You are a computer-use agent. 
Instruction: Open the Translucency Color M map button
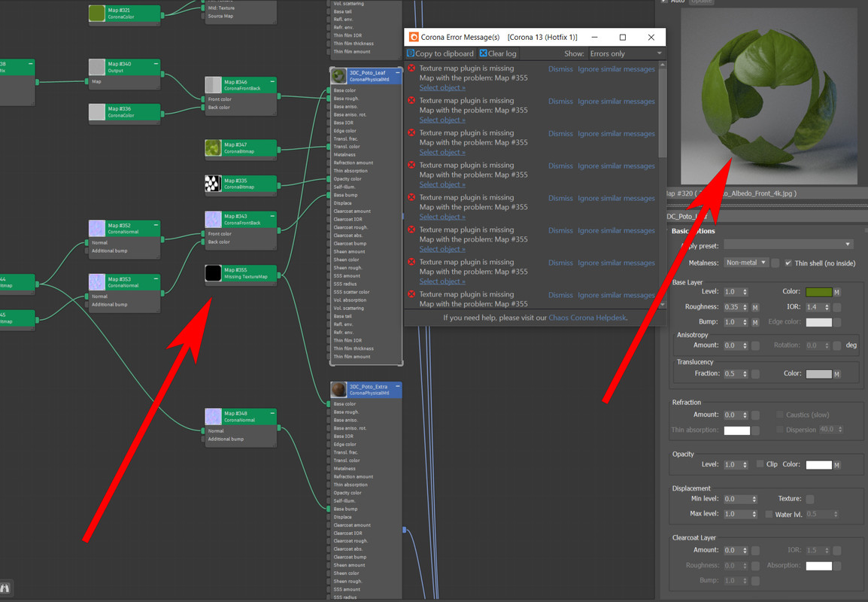pos(837,374)
